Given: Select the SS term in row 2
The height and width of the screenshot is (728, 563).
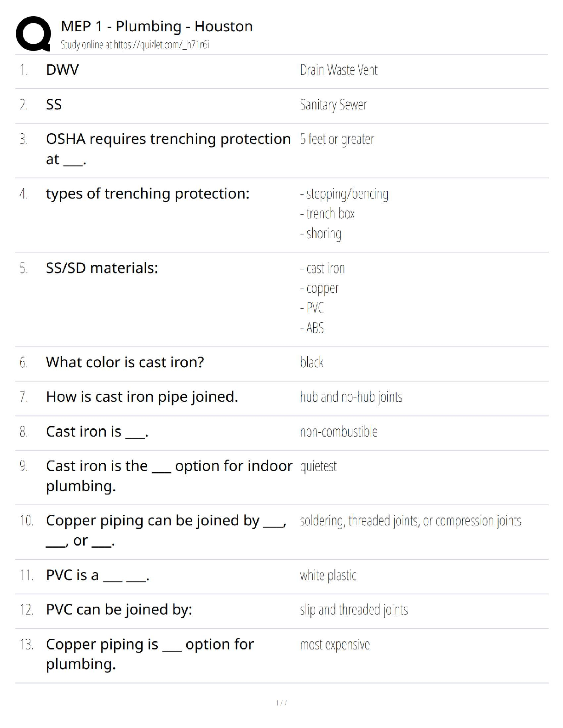Looking at the screenshot, I should coord(54,105).
